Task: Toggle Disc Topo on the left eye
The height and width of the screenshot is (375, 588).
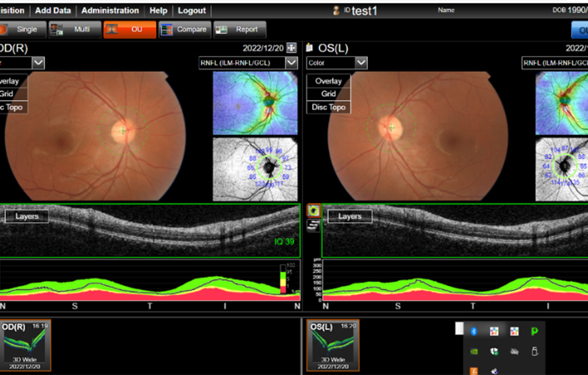Action: 328,107
